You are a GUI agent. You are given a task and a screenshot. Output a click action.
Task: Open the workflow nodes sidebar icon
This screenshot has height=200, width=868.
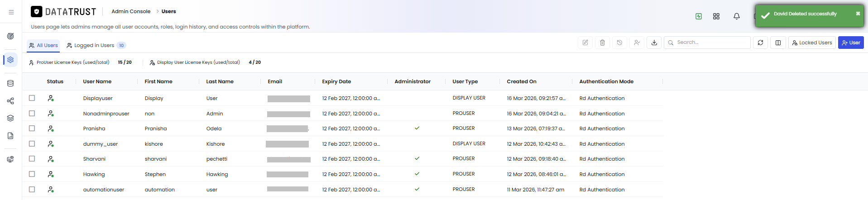pyautogui.click(x=10, y=101)
